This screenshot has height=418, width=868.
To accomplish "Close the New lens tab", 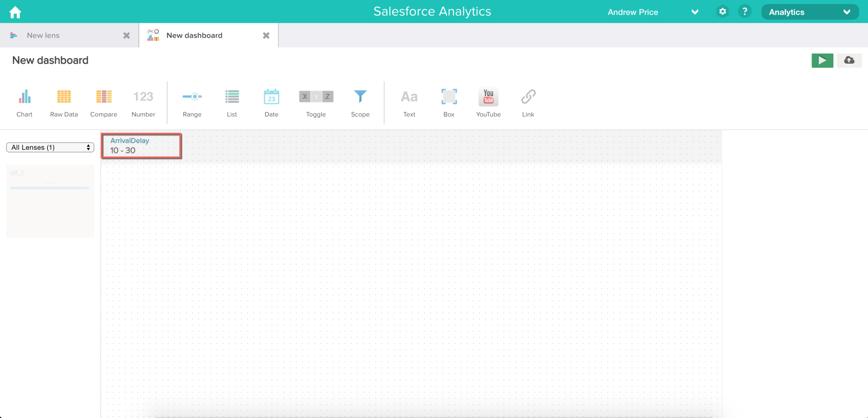I will click(x=126, y=35).
